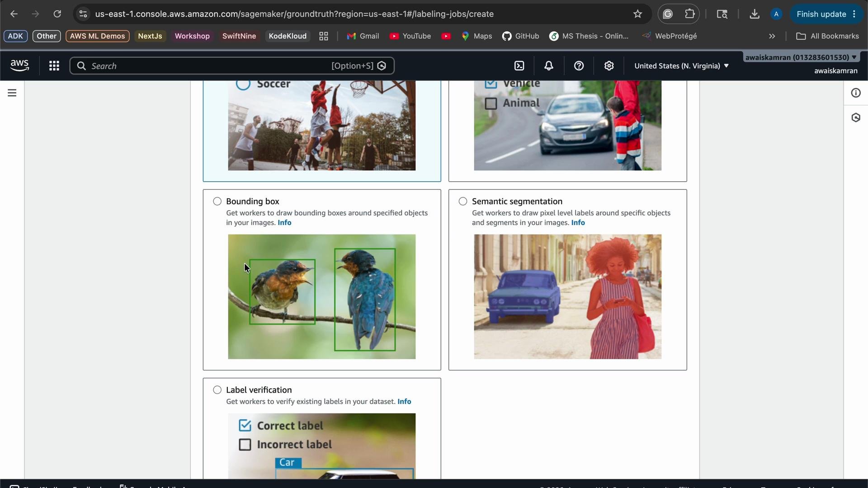Go back to previous browser page
Viewport: 868px width, 488px height.
pos(14,14)
